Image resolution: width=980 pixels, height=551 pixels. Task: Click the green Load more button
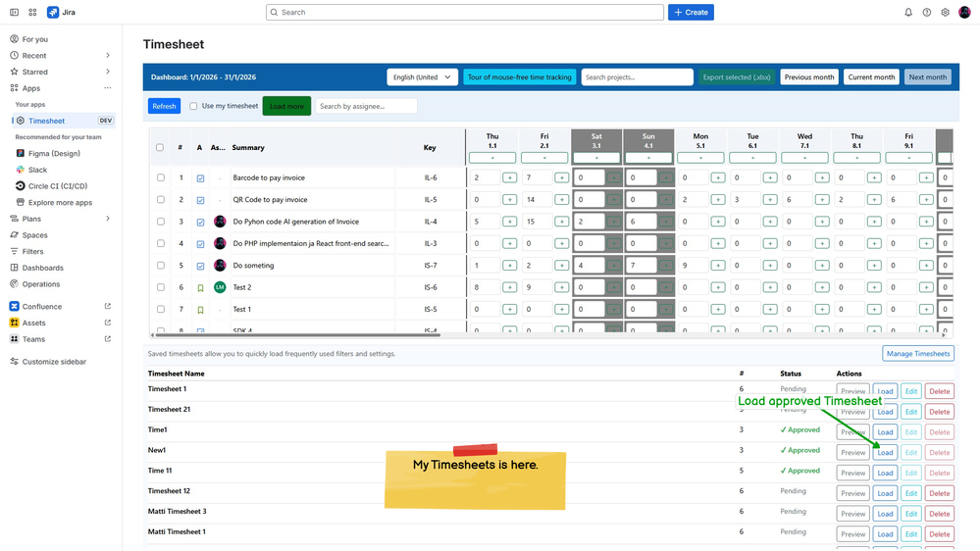click(x=286, y=106)
